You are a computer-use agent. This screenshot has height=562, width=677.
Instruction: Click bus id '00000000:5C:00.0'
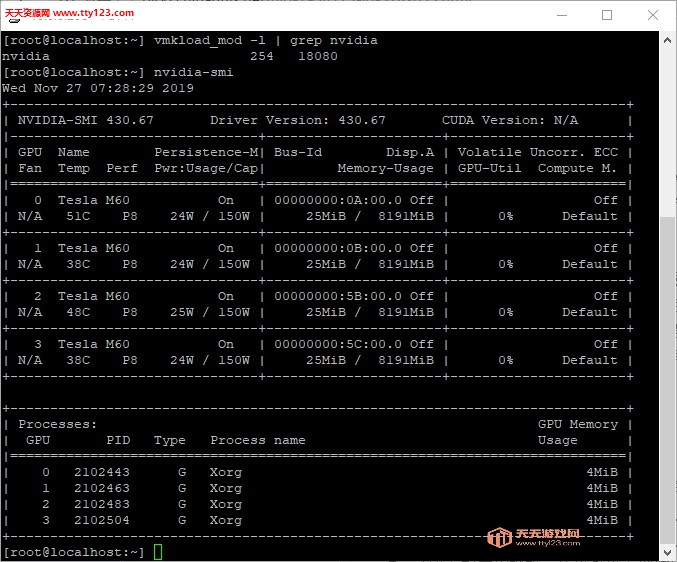pyautogui.click(x=338, y=344)
